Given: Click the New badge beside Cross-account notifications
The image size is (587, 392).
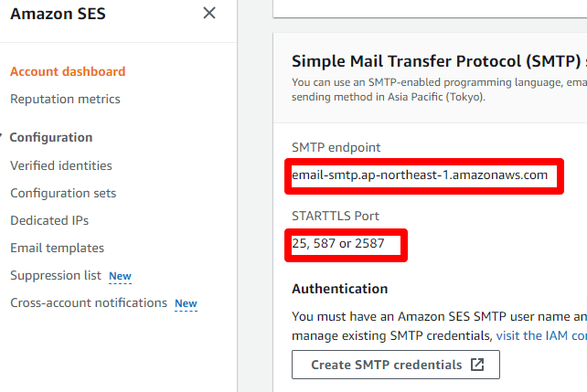Looking at the screenshot, I should click(x=186, y=303).
